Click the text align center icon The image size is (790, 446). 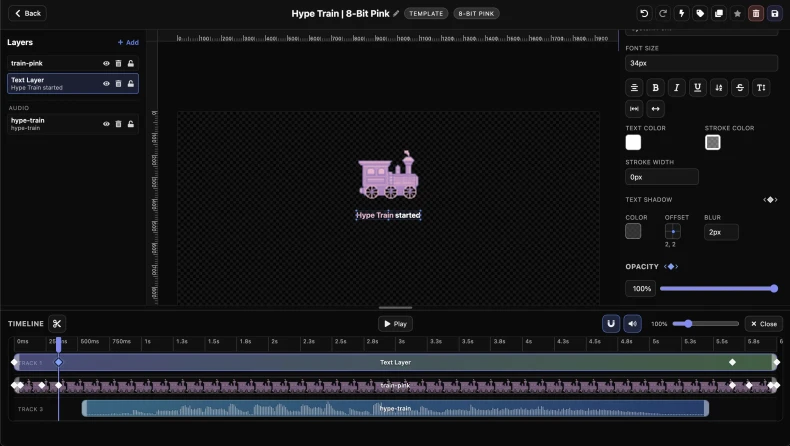(x=634, y=88)
